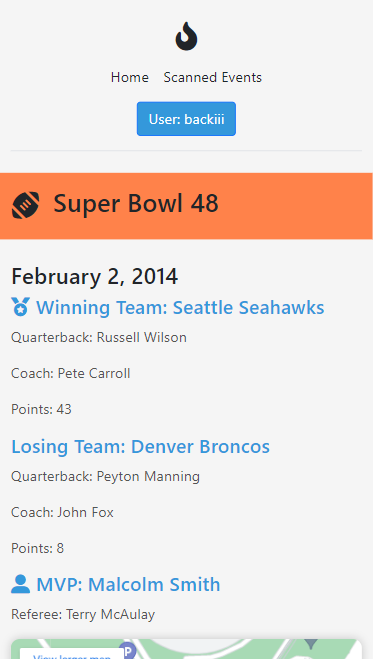The width and height of the screenshot is (373, 659).
Task: Click the person icon beside MVP
Action: click(x=20, y=584)
